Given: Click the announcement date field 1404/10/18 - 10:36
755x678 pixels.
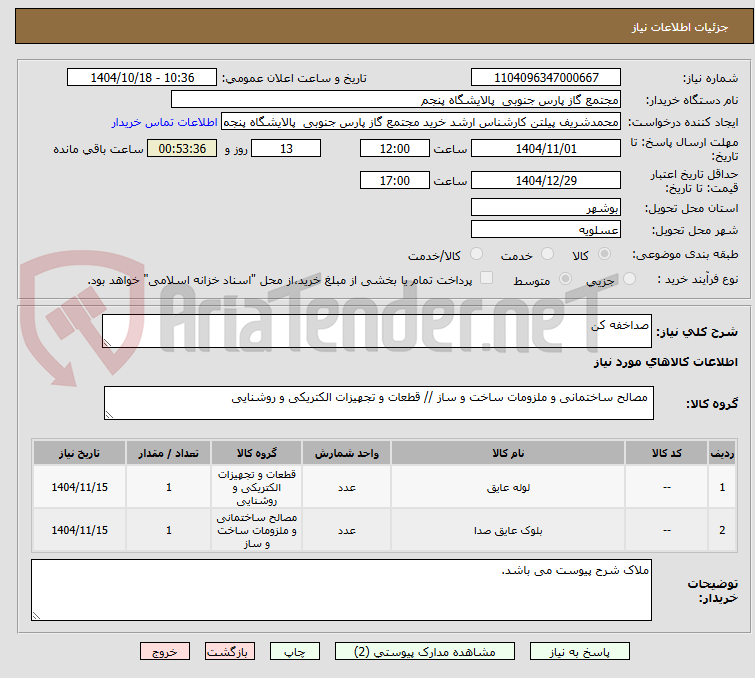Looking at the screenshot, I should [x=142, y=78].
